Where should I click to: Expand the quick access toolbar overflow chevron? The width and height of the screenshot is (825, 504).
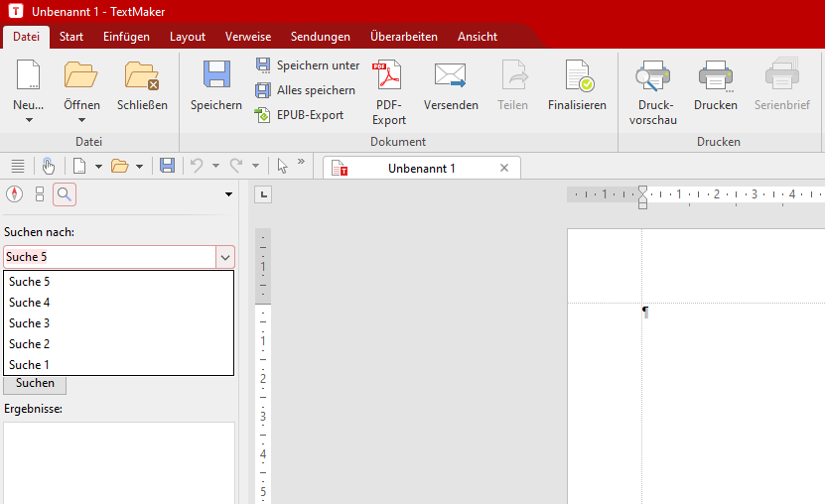click(301, 162)
